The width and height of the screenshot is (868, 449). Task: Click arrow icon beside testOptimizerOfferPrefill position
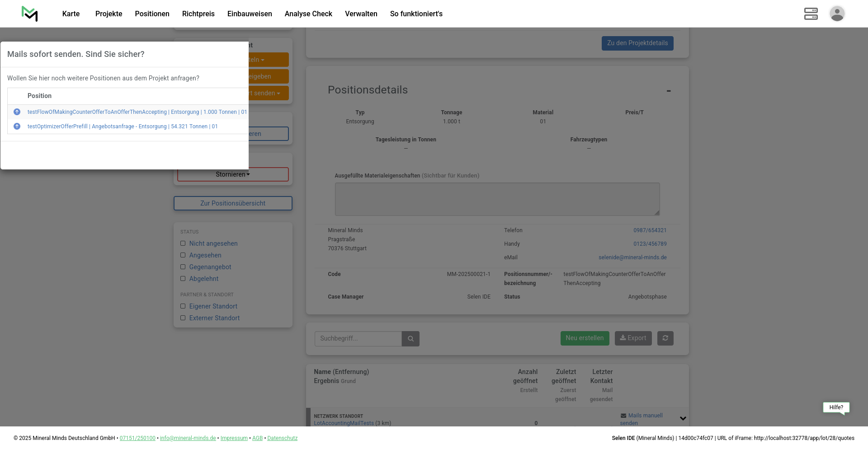pos(17,126)
